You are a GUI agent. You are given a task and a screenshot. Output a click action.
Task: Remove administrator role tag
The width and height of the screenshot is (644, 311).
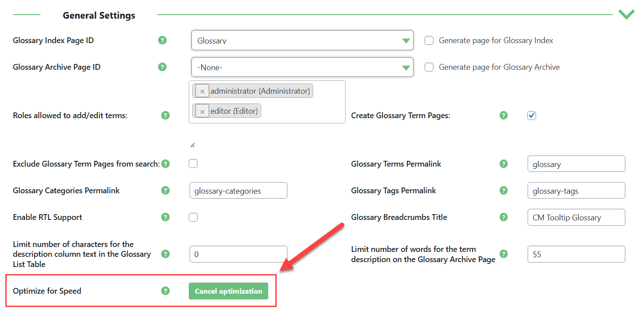click(202, 91)
